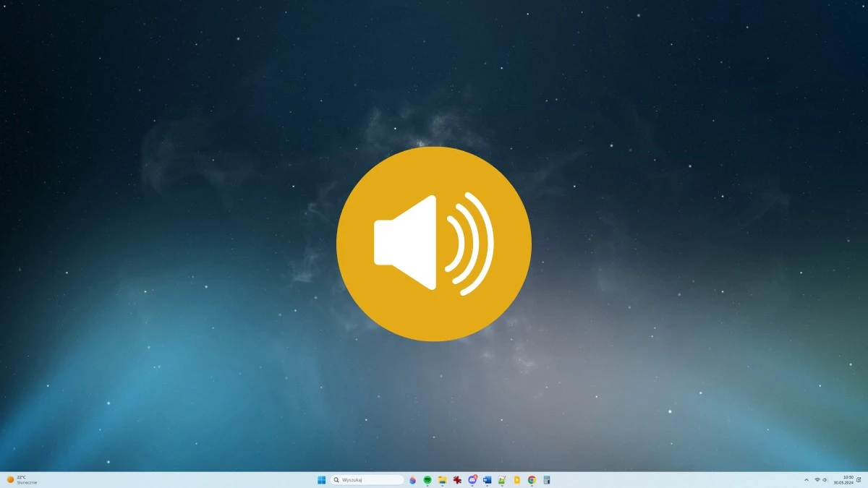868x488 pixels.
Task: Click the Show desktop button
Action: pos(867,479)
